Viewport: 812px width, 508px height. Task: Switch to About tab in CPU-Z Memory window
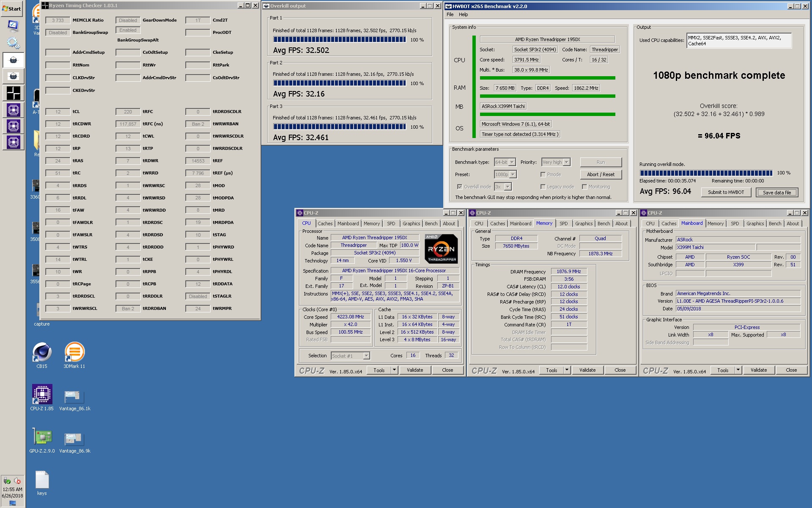(622, 224)
